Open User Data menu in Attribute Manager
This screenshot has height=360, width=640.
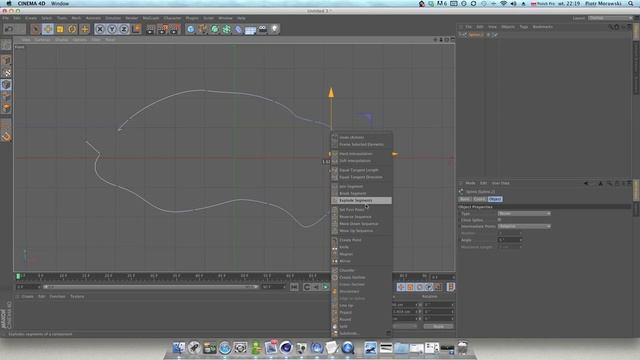click(x=500, y=183)
